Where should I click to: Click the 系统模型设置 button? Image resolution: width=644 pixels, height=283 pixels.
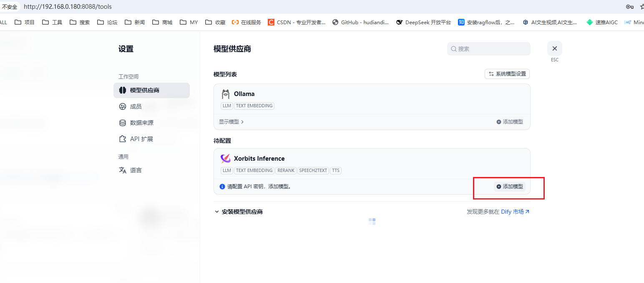(507, 73)
